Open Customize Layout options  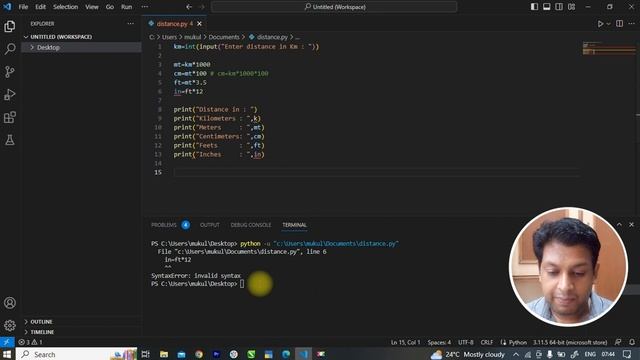click(571, 7)
